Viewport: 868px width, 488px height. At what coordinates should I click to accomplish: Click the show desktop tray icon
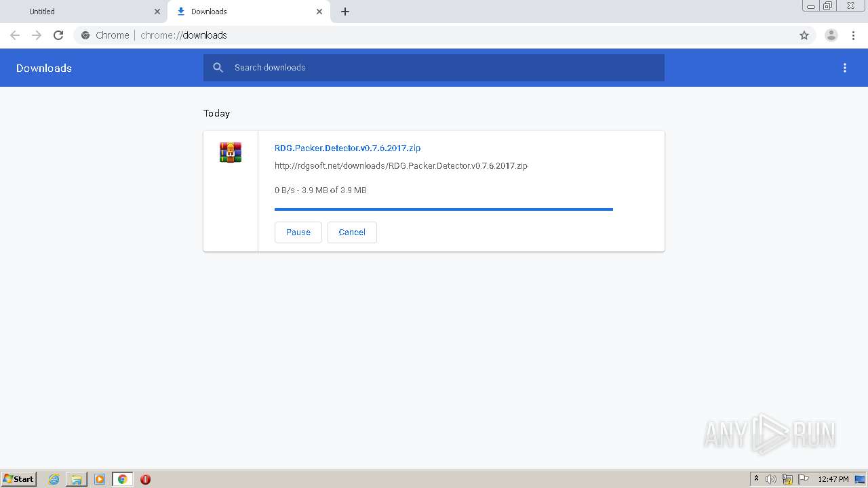(861, 479)
